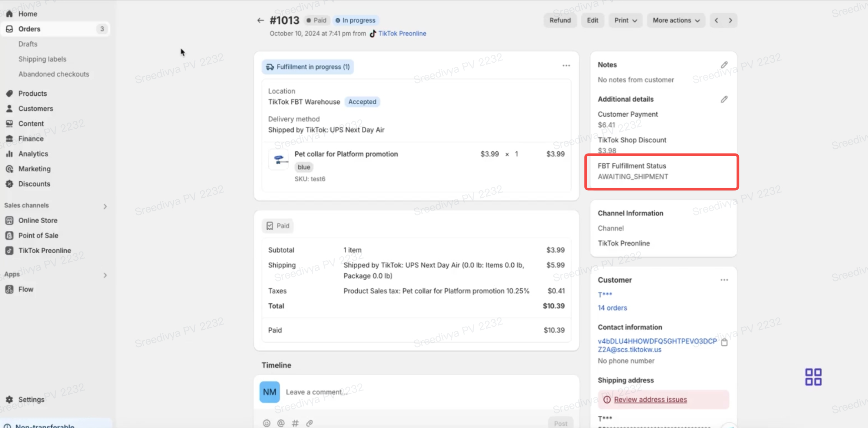This screenshot has width=868, height=428.
Task: Open Products in the sidebar
Action: [x=33, y=93]
